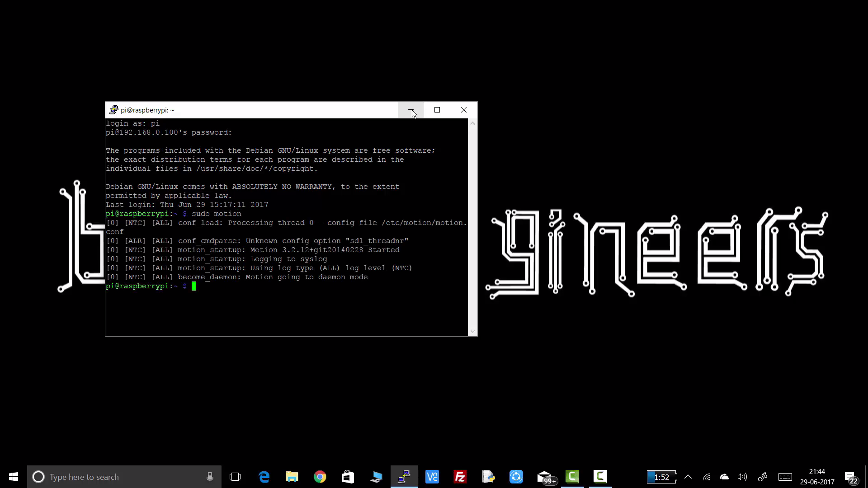Screen dimensions: 868x488
Task: Maximize the PuTTY terminal window
Action: [x=437, y=110]
